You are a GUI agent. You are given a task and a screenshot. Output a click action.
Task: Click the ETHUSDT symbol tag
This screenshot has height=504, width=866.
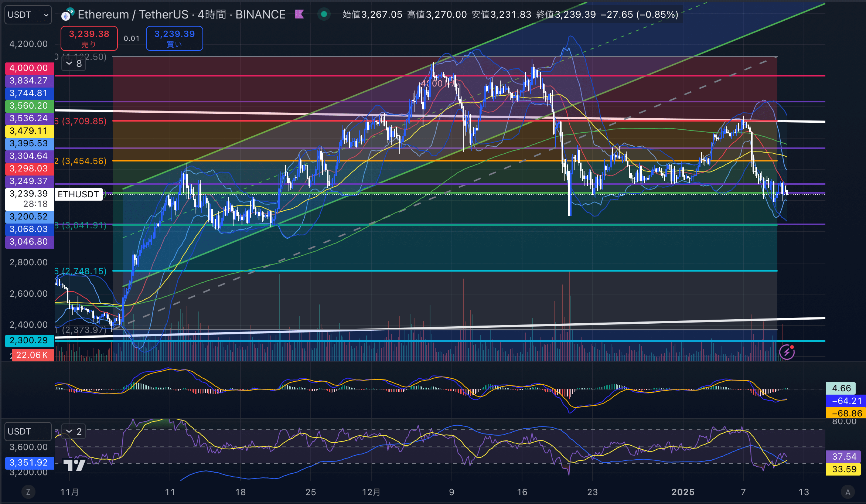point(78,194)
